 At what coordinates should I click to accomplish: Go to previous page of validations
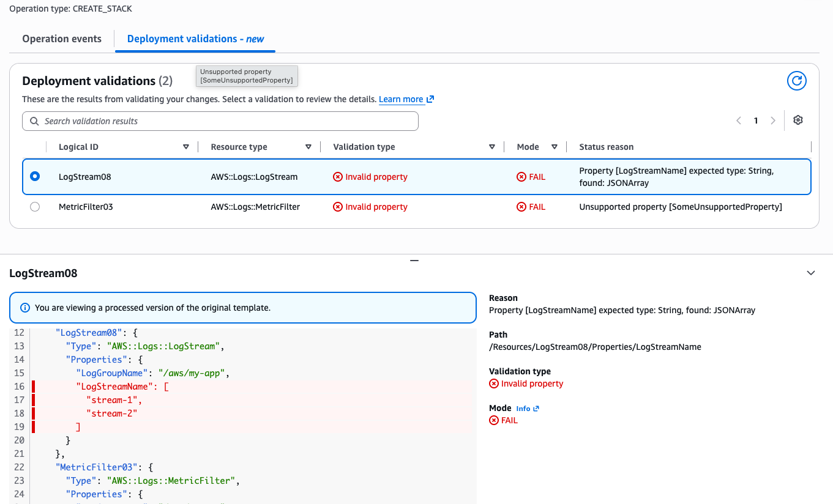[739, 120]
